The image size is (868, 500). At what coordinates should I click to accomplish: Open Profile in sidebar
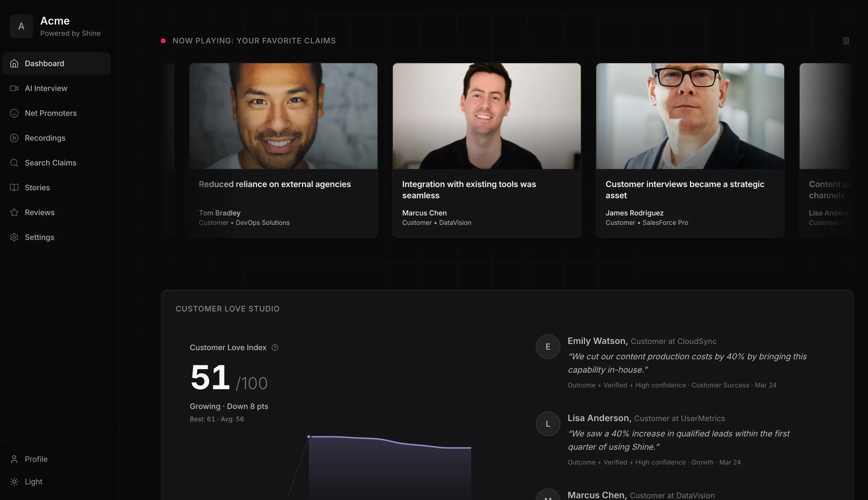point(56,459)
